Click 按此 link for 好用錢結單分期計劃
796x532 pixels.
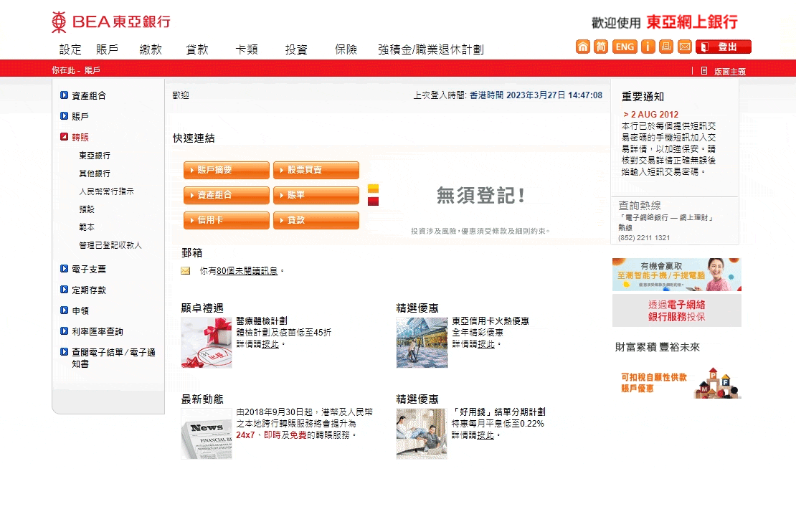[485, 435]
